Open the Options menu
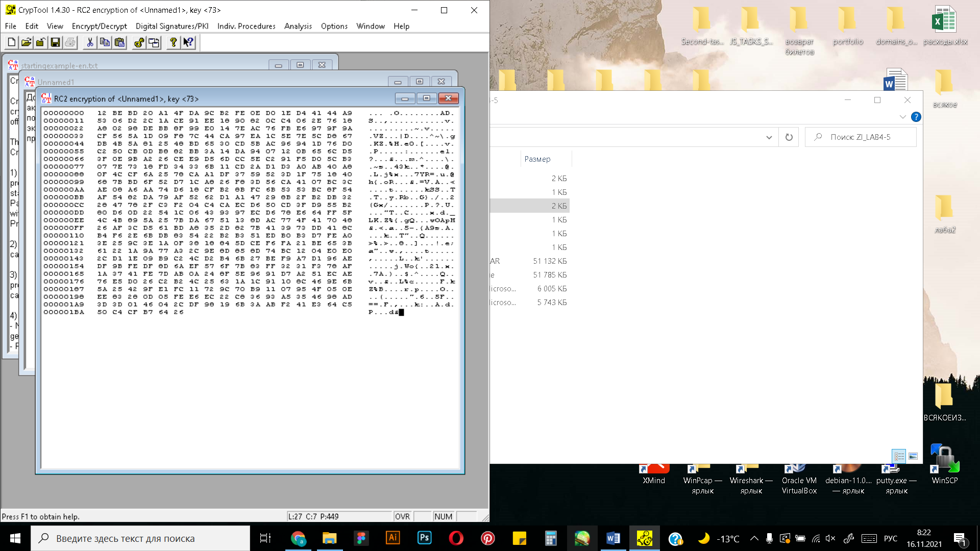980x551 pixels. click(x=334, y=26)
